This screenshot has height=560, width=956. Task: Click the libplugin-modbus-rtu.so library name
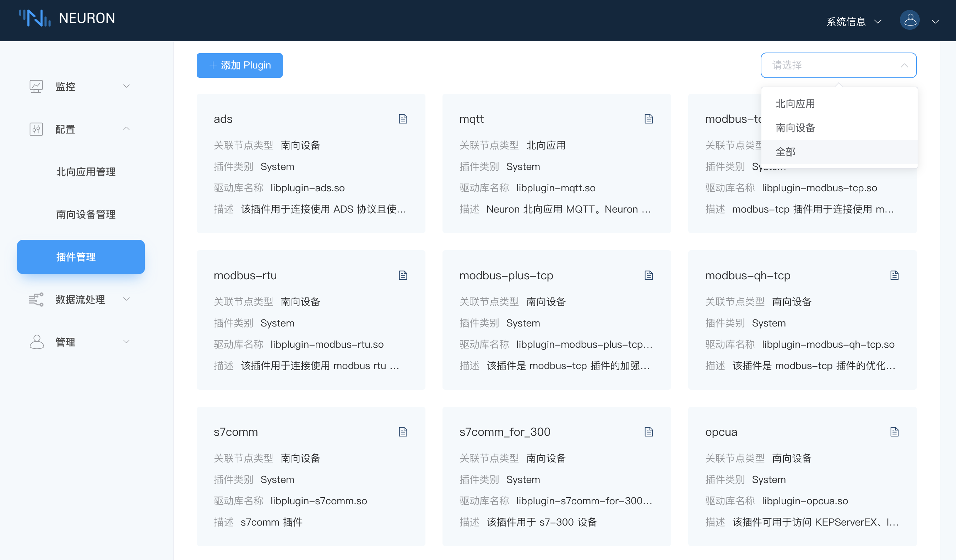[x=327, y=345]
